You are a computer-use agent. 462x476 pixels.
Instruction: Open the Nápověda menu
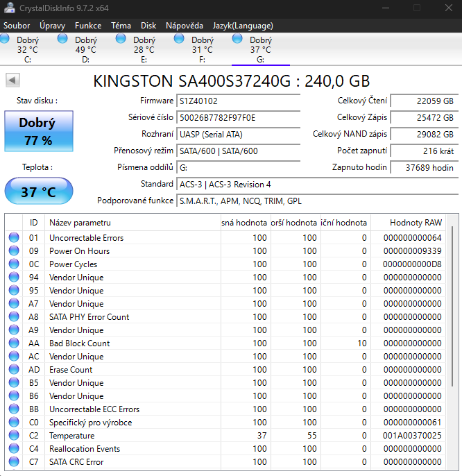tap(185, 26)
